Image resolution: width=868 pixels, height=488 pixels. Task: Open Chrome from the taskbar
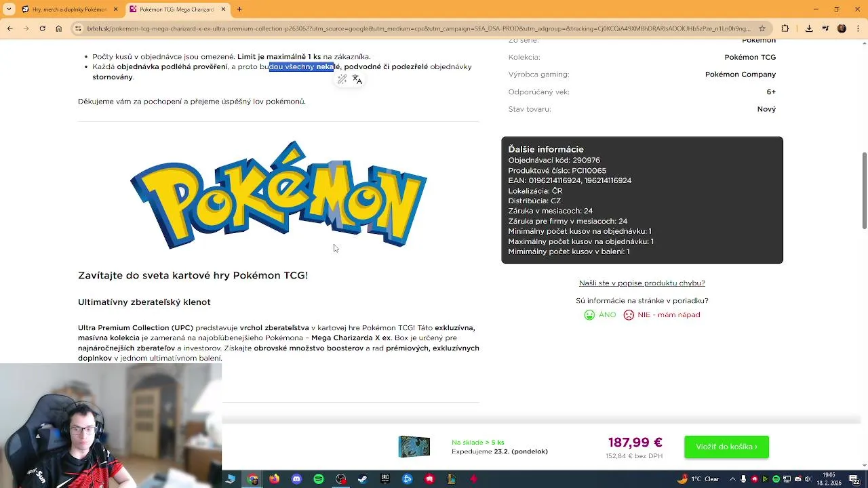tap(252, 479)
